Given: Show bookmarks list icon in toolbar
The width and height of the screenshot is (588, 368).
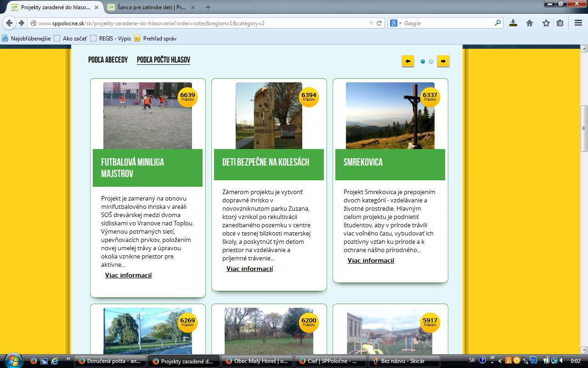Looking at the screenshot, I should click(x=560, y=23).
